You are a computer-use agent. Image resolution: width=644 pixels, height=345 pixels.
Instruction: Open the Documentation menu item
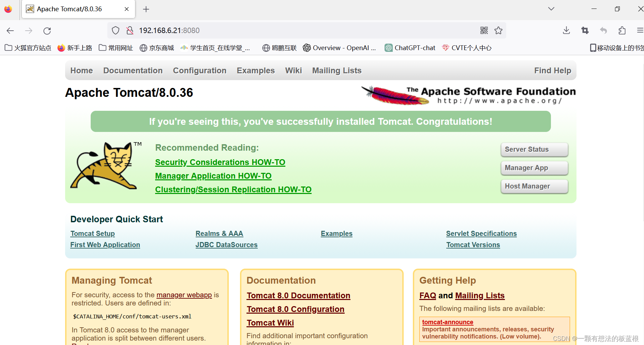point(133,71)
